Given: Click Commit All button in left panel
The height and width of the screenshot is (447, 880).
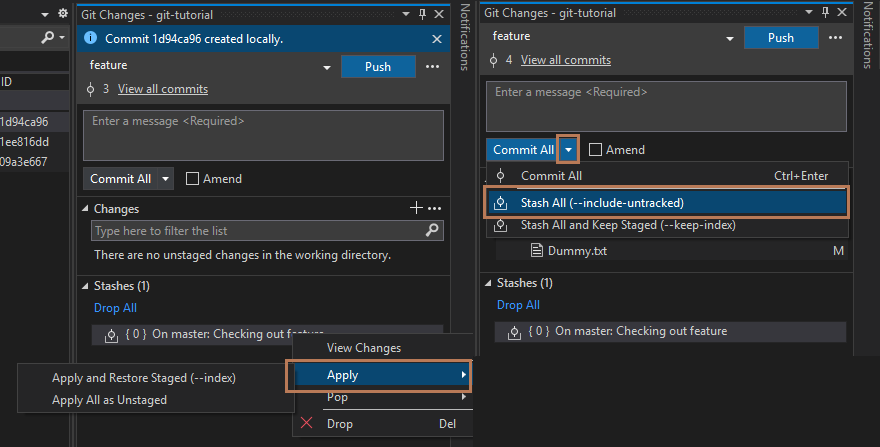Looking at the screenshot, I should click(121, 179).
